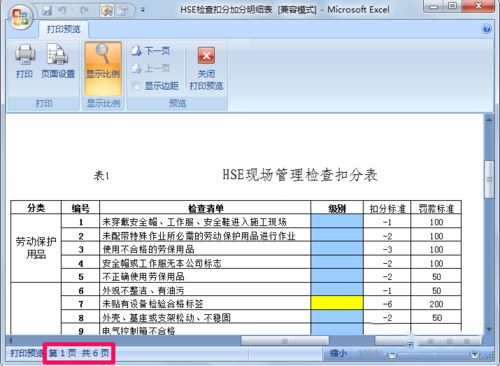Click row 8 text 外壳、基座或支架松动、不稳固
Image resolution: width=500 pixels, height=366 pixels.
tap(166, 317)
